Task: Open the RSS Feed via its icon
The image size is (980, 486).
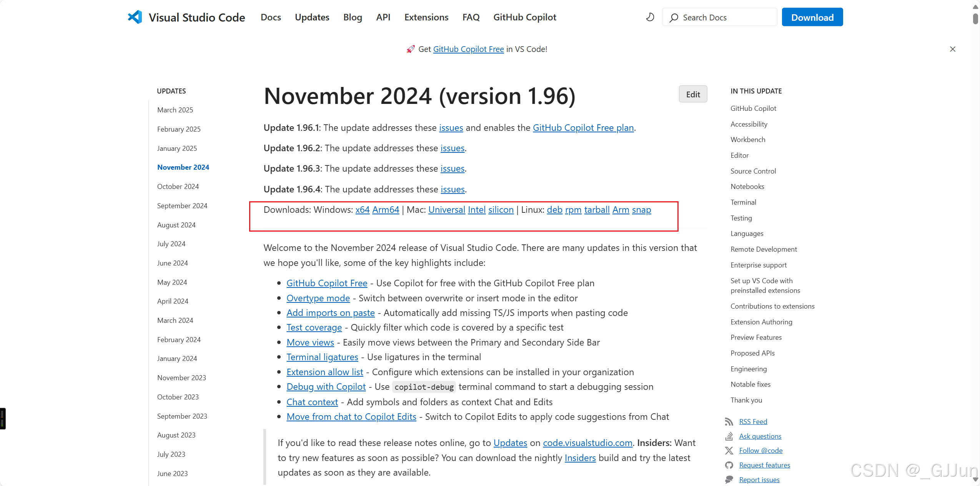Action: [729, 421]
